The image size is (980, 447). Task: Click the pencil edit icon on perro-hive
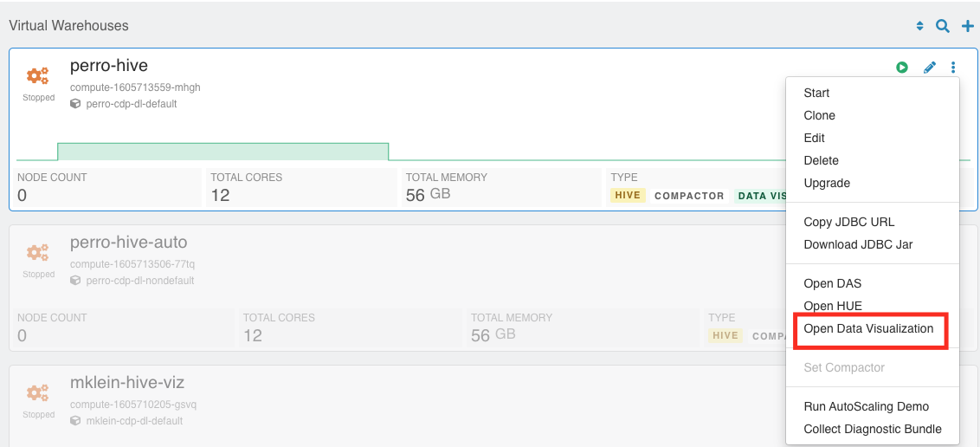[x=930, y=67]
